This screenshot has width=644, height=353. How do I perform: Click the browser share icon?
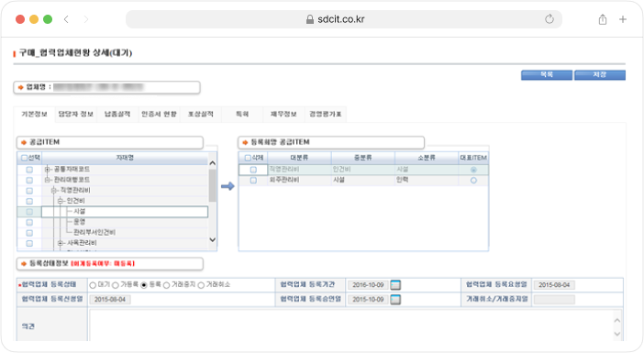pyautogui.click(x=602, y=19)
